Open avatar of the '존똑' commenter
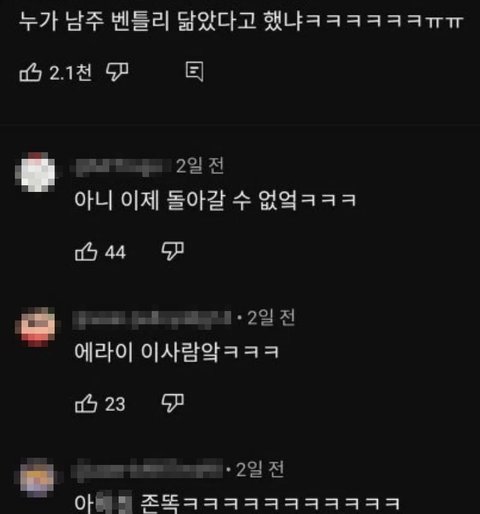Viewport: 480px width, 514px height. [x=38, y=479]
